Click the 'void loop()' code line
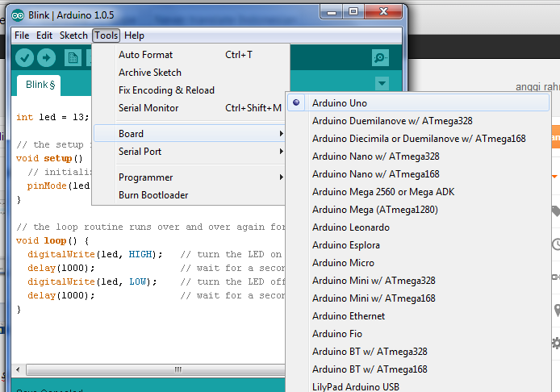The height and width of the screenshot is (392, 560). [52, 240]
